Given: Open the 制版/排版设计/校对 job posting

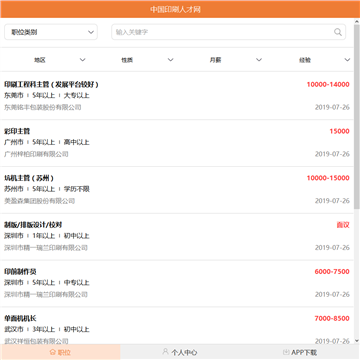Looking at the screenshot, I should point(177,236).
